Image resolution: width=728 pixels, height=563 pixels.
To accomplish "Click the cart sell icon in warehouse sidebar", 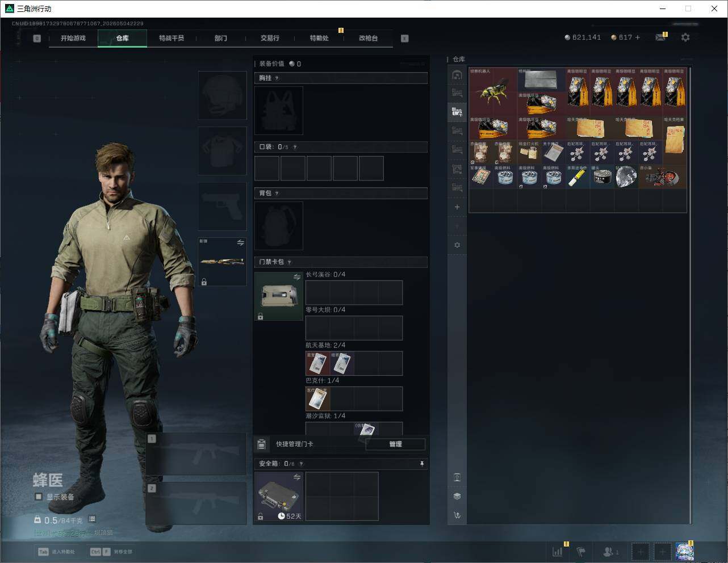I will [x=457, y=515].
